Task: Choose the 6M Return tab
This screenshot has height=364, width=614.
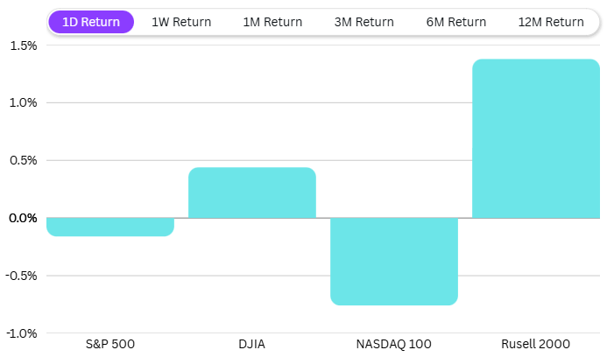Action: [455, 22]
